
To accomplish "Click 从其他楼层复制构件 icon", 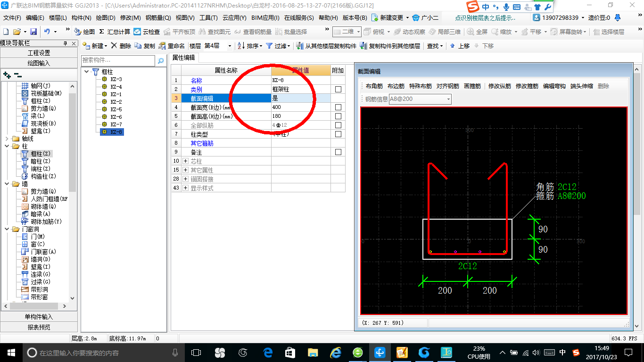I will pos(300,46).
